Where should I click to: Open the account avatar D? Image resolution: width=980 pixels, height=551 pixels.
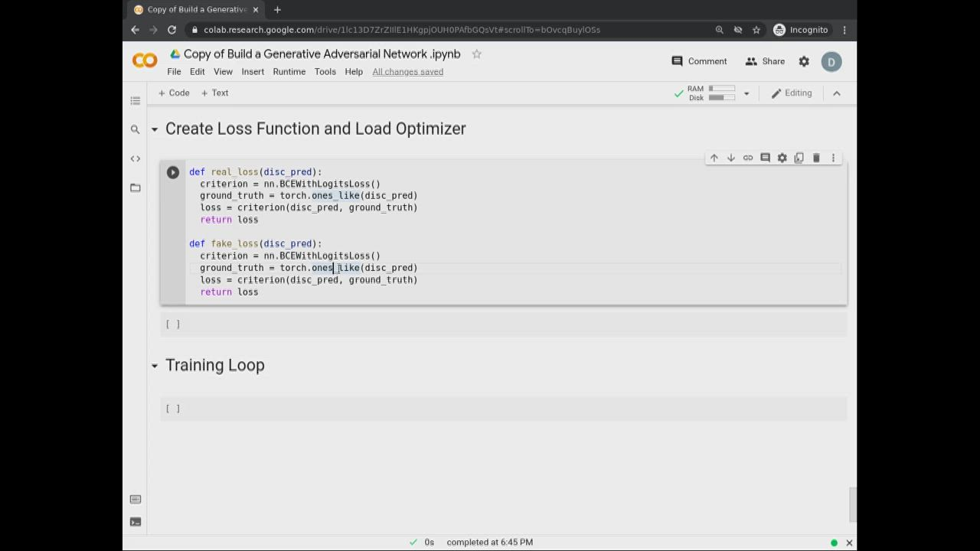coord(831,61)
